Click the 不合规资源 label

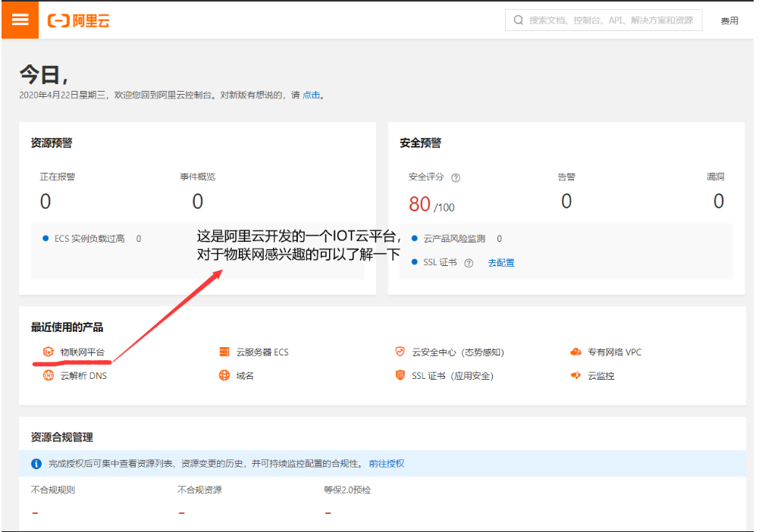pyautogui.click(x=199, y=490)
